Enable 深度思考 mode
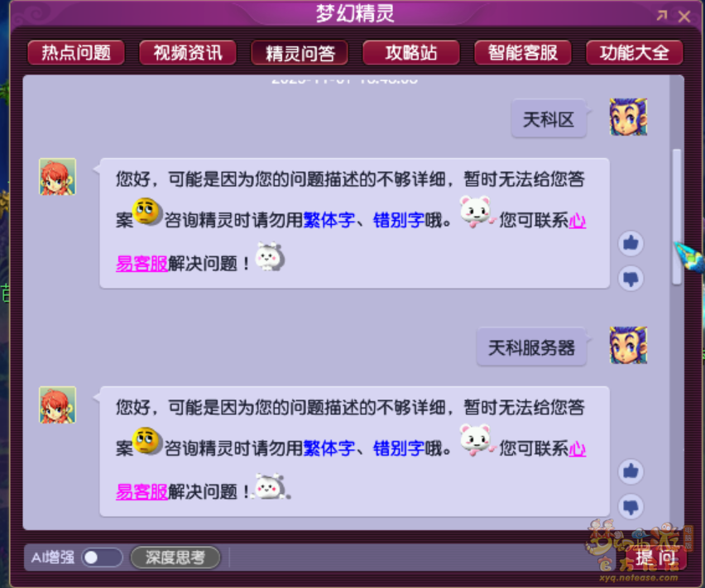Image resolution: width=705 pixels, height=588 pixels. (x=175, y=557)
